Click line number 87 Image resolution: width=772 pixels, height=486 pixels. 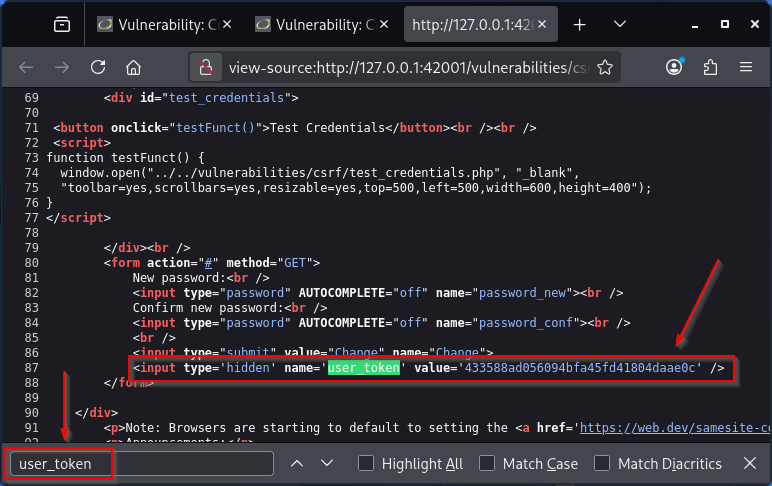32,368
